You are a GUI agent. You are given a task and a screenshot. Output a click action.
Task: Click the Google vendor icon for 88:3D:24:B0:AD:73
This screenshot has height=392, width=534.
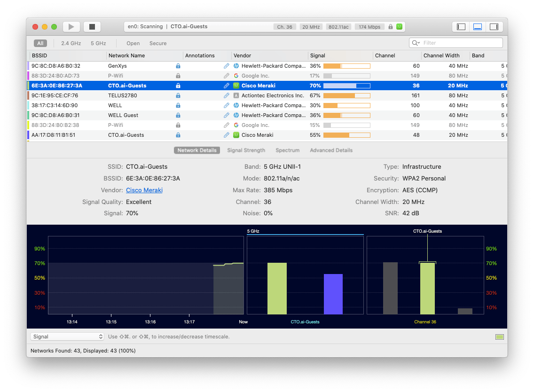coord(236,76)
